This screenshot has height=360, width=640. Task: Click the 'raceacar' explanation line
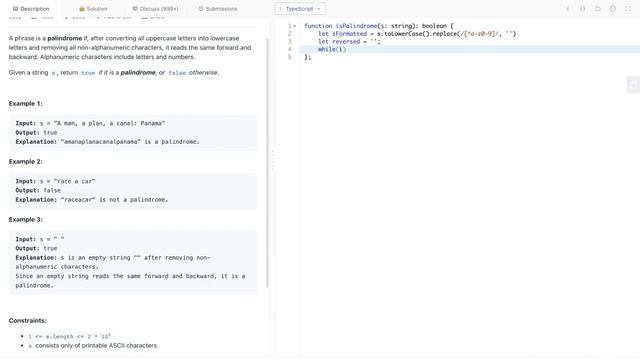point(92,200)
